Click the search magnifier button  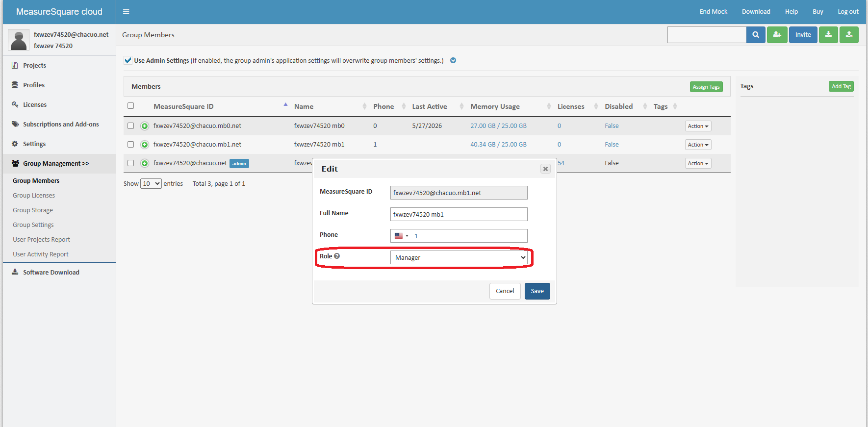756,35
